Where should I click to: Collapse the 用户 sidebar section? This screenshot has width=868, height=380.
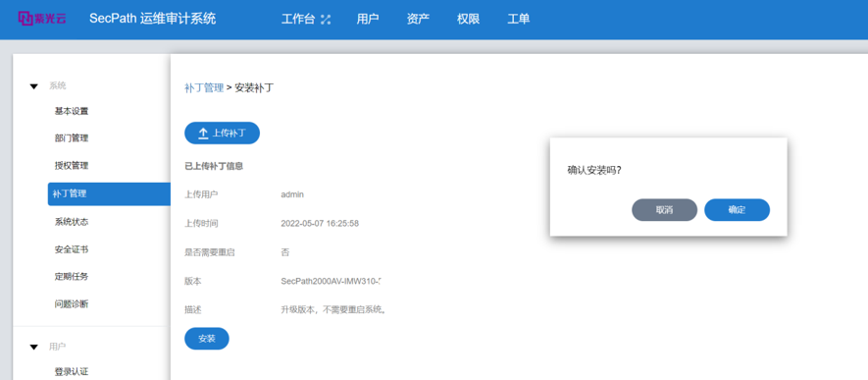coord(33,347)
